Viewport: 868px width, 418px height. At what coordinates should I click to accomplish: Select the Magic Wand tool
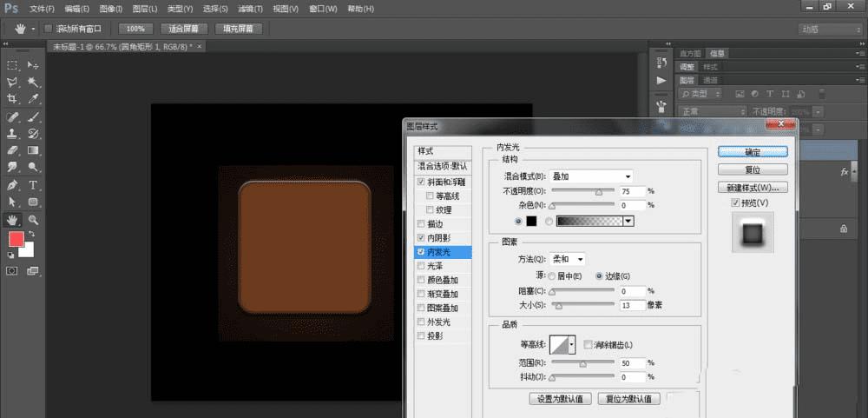point(33,82)
